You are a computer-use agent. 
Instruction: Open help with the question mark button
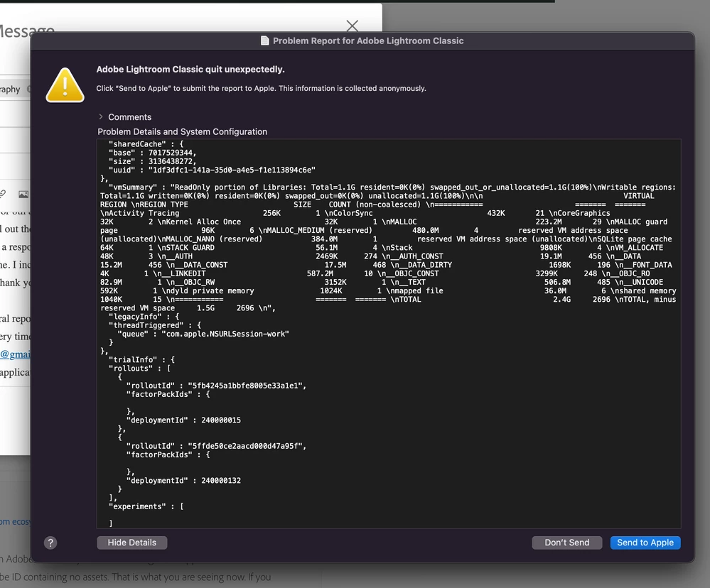(x=50, y=543)
